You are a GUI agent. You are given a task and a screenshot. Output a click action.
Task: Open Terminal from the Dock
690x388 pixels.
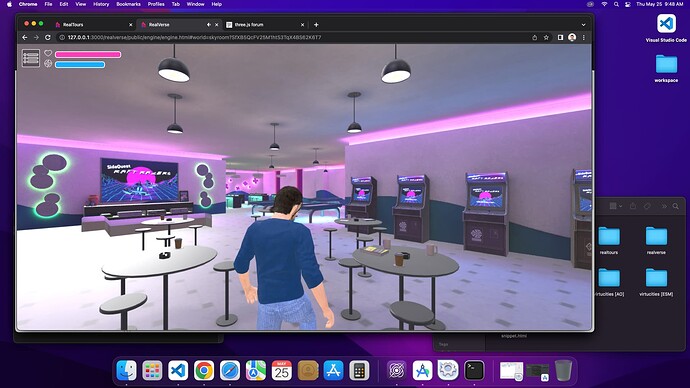474,370
